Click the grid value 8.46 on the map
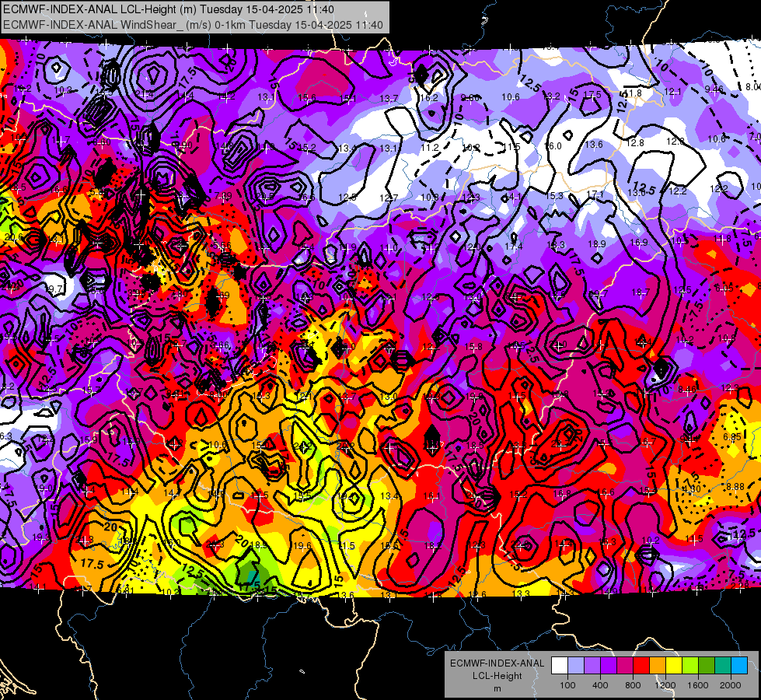 [687, 389]
